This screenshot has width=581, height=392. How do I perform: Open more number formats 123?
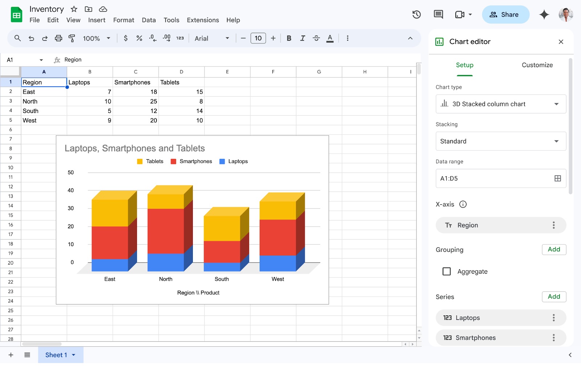[x=180, y=38]
